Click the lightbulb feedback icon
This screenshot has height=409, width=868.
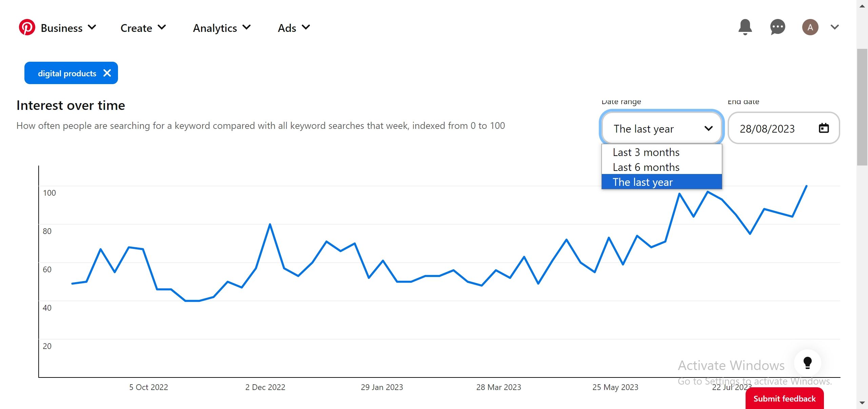pyautogui.click(x=808, y=362)
